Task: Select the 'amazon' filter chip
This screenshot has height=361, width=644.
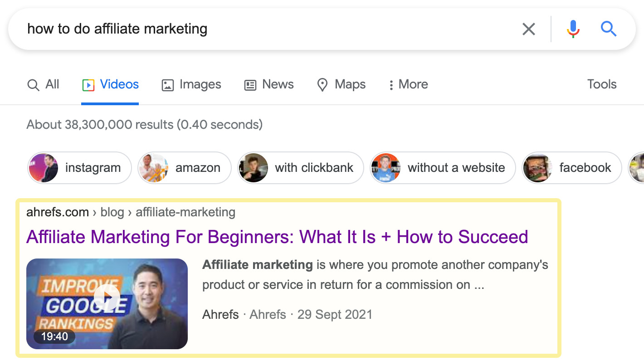Action: pos(184,168)
